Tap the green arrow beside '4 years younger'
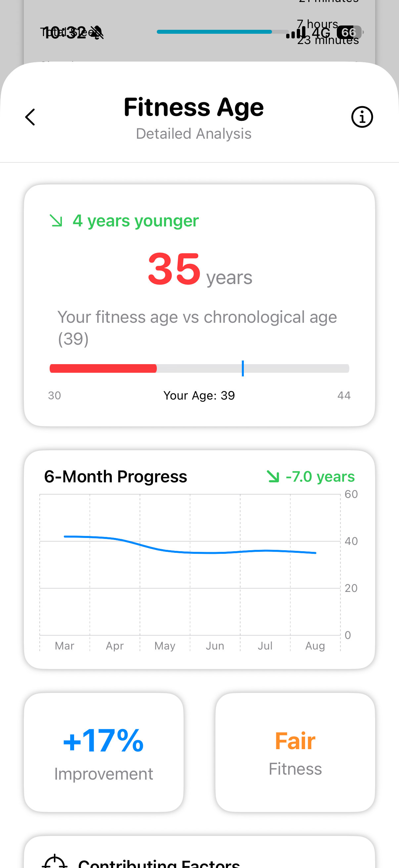399x868 pixels. 56,221
